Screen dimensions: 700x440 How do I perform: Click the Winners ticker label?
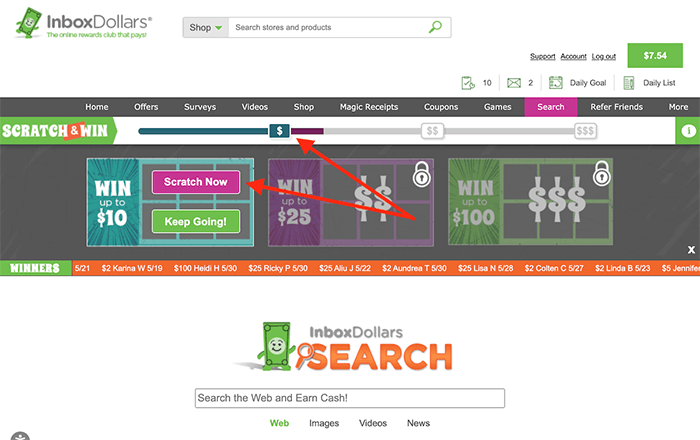pyautogui.click(x=35, y=268)
